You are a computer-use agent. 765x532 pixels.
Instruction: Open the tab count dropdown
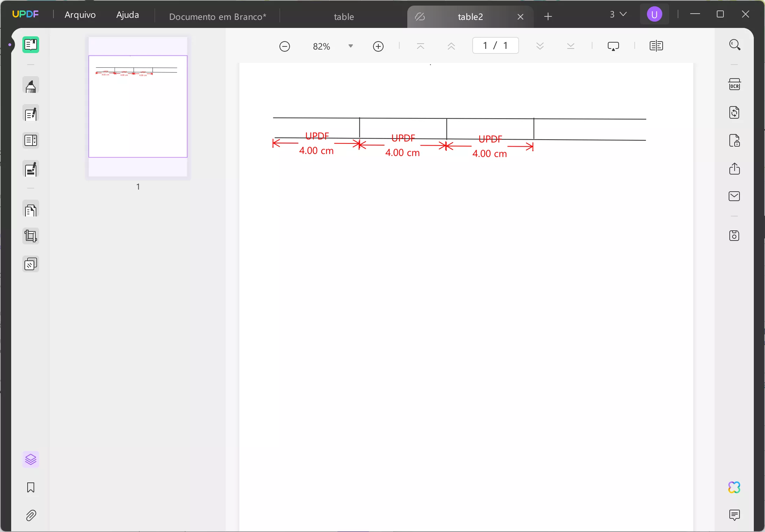pos(618,14)
